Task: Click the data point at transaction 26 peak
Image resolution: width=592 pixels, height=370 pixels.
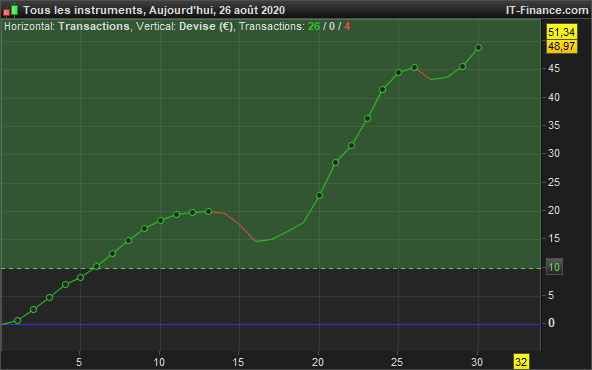Action: pyautogui.click(x=414, y=68)
